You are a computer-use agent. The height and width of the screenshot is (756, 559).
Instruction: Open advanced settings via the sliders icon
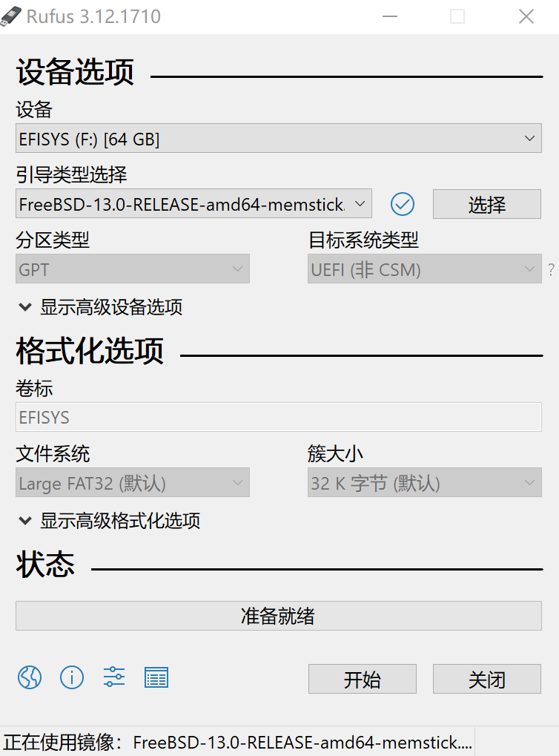[113, 677]
